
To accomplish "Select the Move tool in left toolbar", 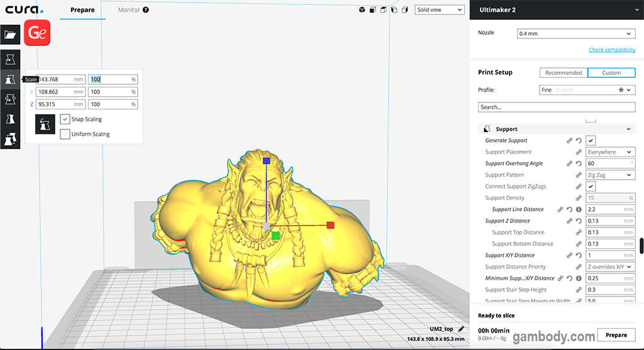I will tap(10, 59).
